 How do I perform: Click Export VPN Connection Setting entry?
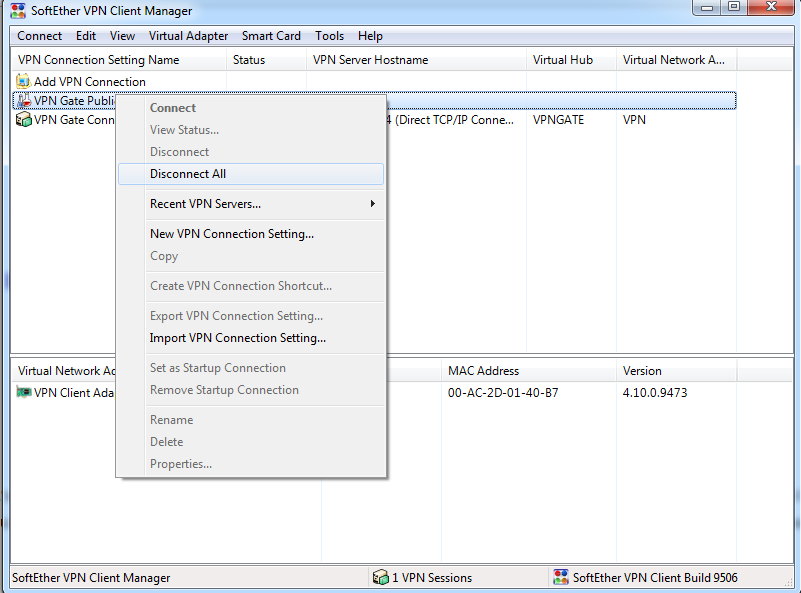point(251,316)
